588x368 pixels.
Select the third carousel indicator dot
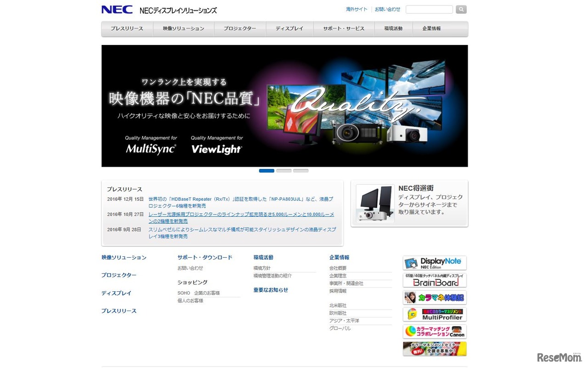click(301, 170)
